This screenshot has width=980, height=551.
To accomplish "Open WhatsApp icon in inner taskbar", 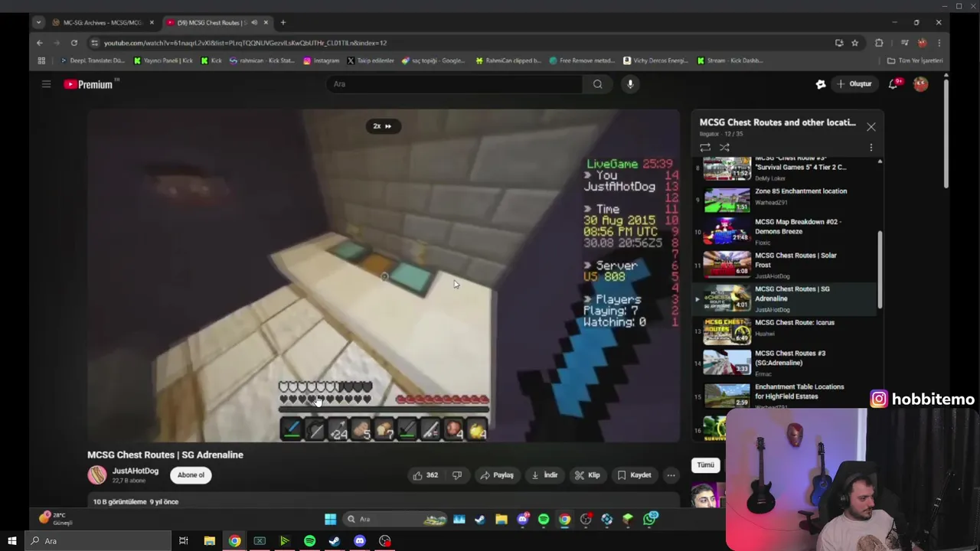I will [x=650, y=519].
